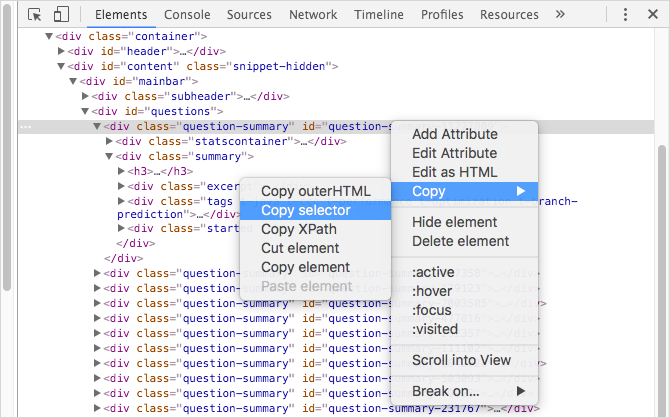The image size is (670, 418).
Task: Select Delete element in context menu
Action: [x=464, y=241]
